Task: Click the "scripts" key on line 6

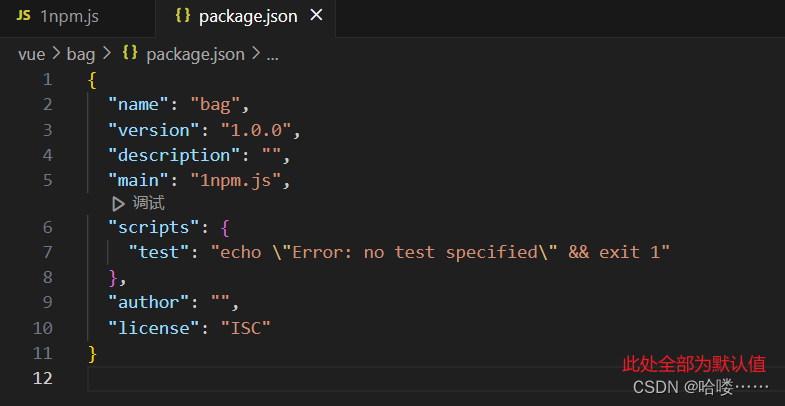Action: pos(154,228)
